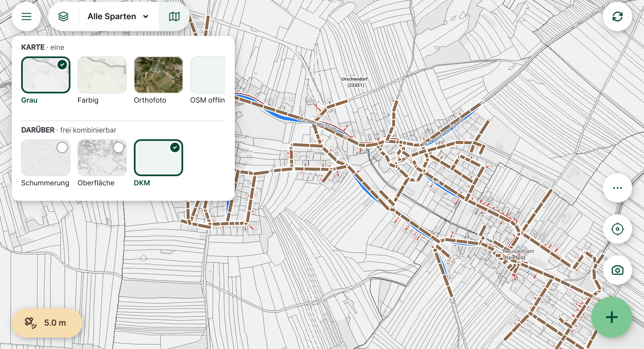Take a photo with camera button
This screenshot has width=644, height=349.
tap(617, 270)
